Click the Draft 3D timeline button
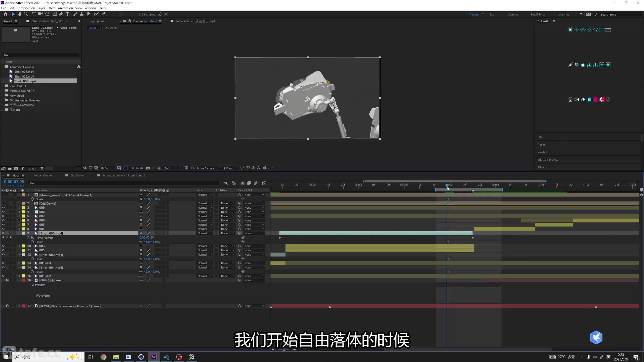This screenshot has height=362, width=644. 234,183
